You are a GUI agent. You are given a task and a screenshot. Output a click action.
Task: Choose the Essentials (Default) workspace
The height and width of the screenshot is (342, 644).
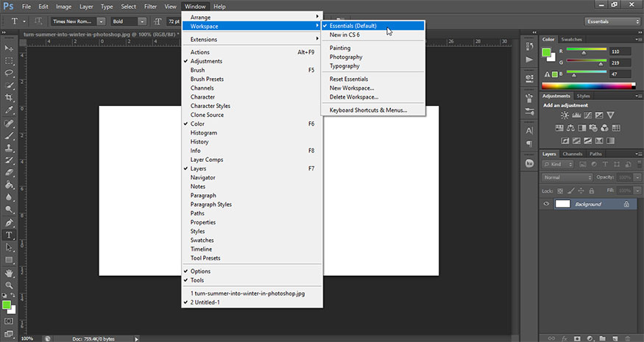pos(373,26)
